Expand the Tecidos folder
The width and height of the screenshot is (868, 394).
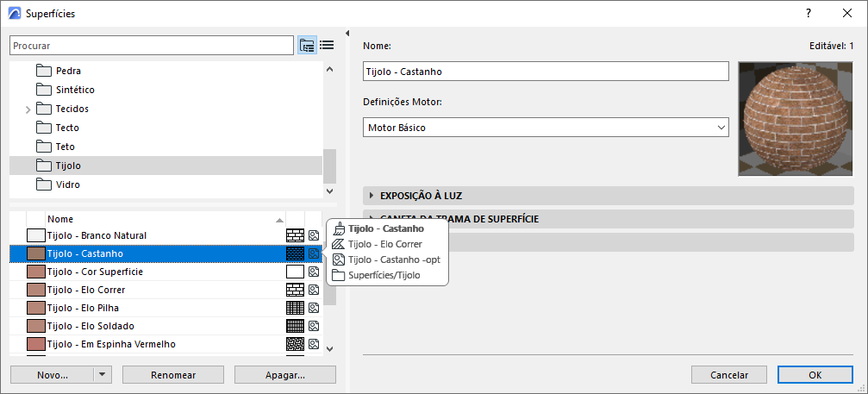pos(28,109)
